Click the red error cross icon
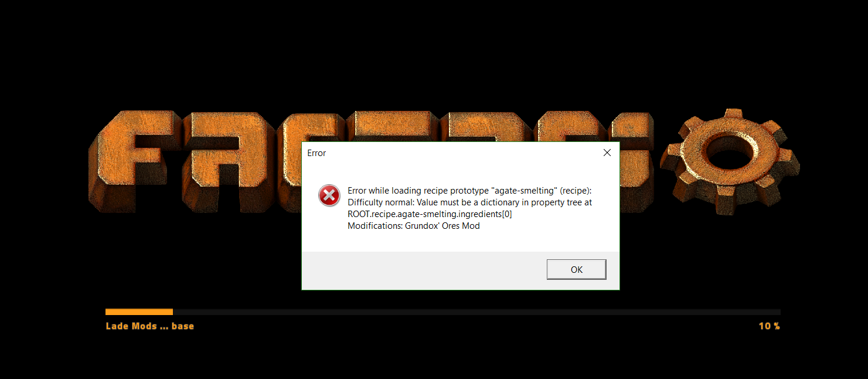Screen dimensions: 868x379 (329, 195)
